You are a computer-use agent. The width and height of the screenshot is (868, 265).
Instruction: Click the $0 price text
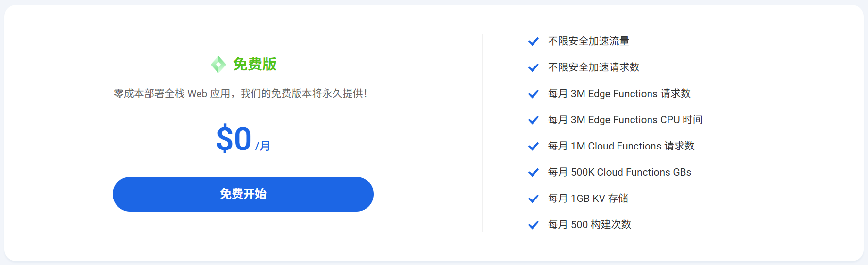tap(234, 139)
